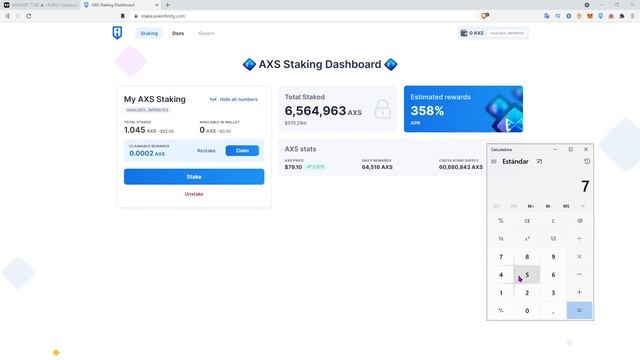Open the calculator navigation hamburger menu

493,162
